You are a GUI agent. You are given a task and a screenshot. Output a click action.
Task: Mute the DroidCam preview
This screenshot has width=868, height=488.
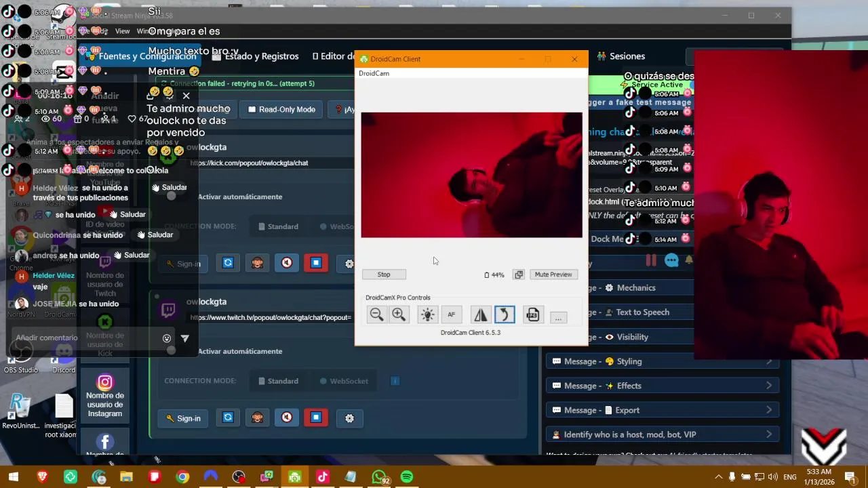coord(553,274)
